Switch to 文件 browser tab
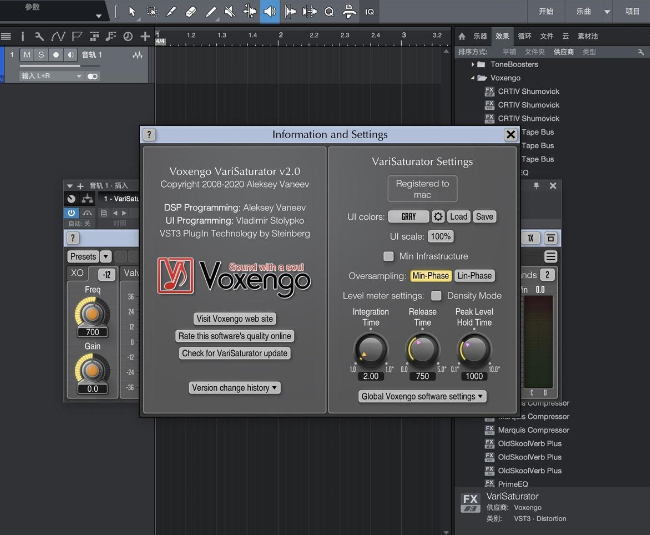Image resolution: width=650 pixels, height=535 pixels. click(x=547, y=36)
